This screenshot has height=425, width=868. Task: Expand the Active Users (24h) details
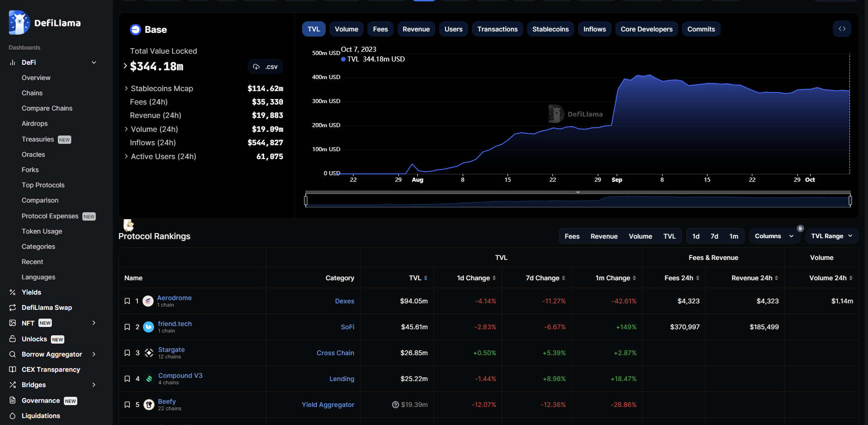(x=126, y=156)
